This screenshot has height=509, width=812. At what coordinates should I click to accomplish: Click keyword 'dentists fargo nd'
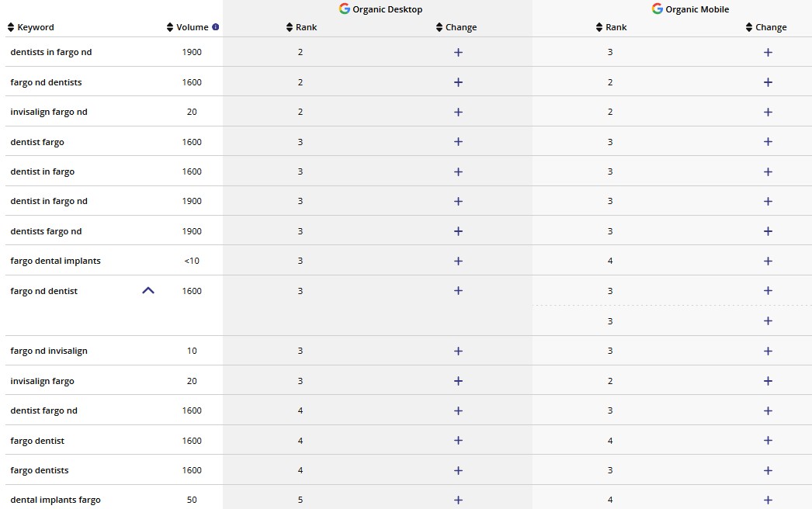pyautogui.click(x=46, y=231)
